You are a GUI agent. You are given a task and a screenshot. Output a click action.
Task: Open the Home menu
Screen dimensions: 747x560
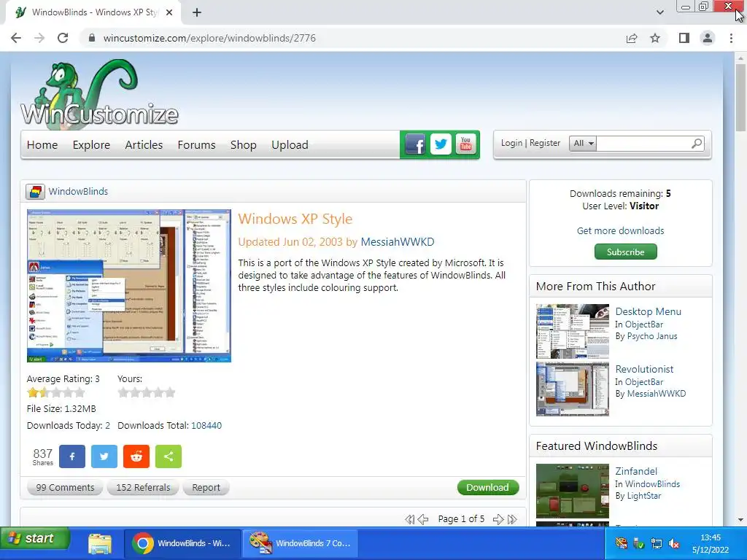[x=42, y=145]
